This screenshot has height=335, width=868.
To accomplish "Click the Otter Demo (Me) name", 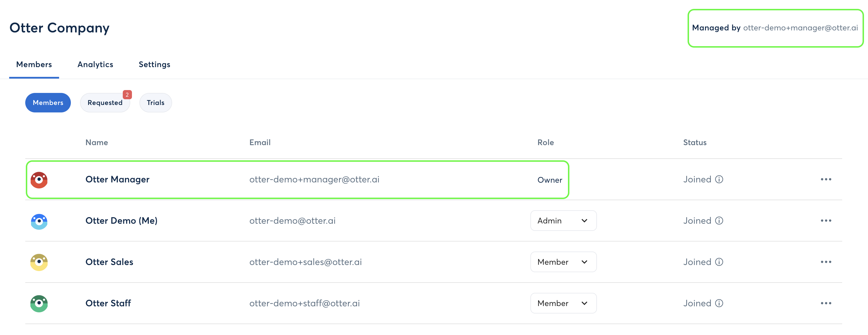I will [x=121, y=221].
